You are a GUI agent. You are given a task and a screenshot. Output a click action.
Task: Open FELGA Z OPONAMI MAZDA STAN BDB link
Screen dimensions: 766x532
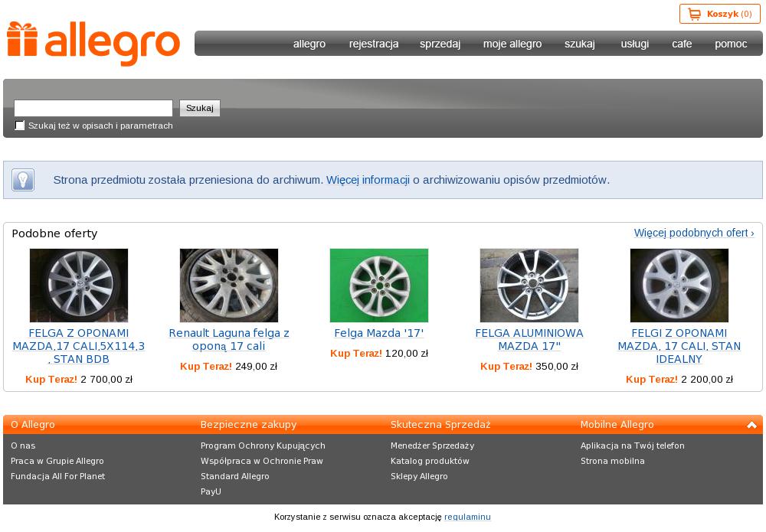click(x=79, y=346)
